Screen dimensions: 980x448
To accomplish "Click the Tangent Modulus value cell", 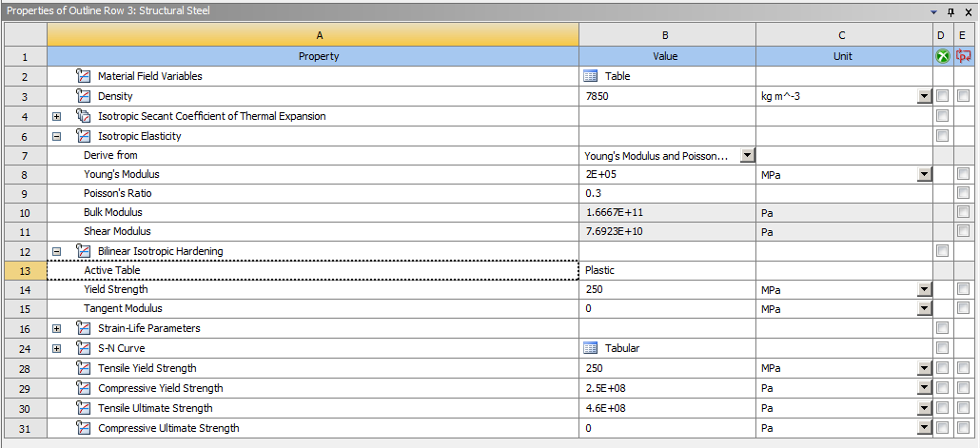I will point(668,308).
